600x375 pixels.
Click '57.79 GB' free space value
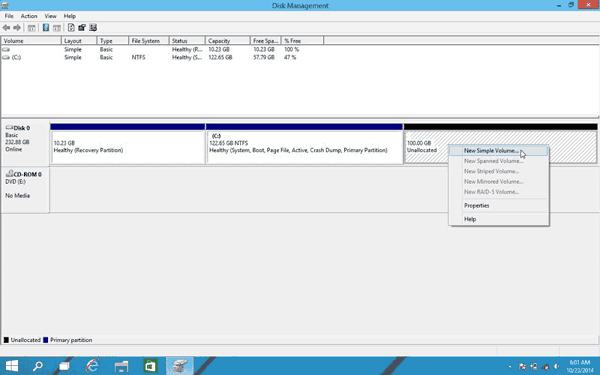pyautogui.click(x=264, y=57)
